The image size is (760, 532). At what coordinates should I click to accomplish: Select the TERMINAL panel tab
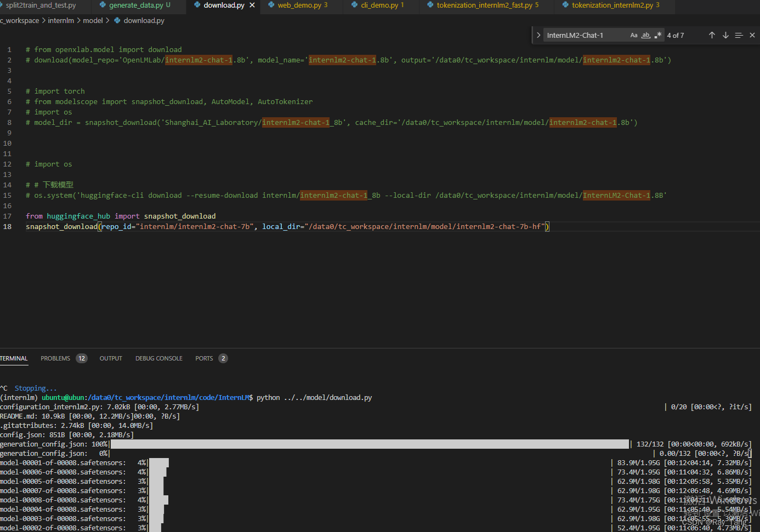[x=14, y=358]
